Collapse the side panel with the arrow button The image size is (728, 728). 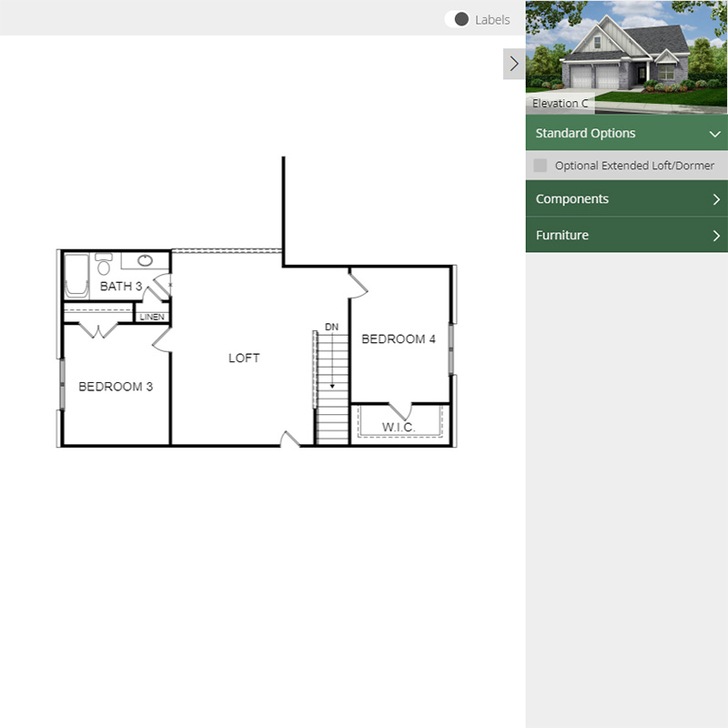click(x=514, y=64)
